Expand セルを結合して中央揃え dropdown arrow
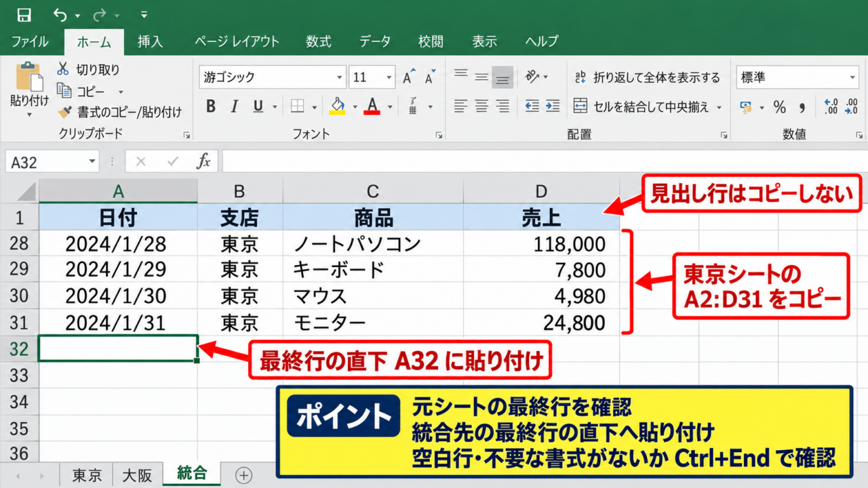The width and height of the screenshot is (868, 488). pos(719,107)
